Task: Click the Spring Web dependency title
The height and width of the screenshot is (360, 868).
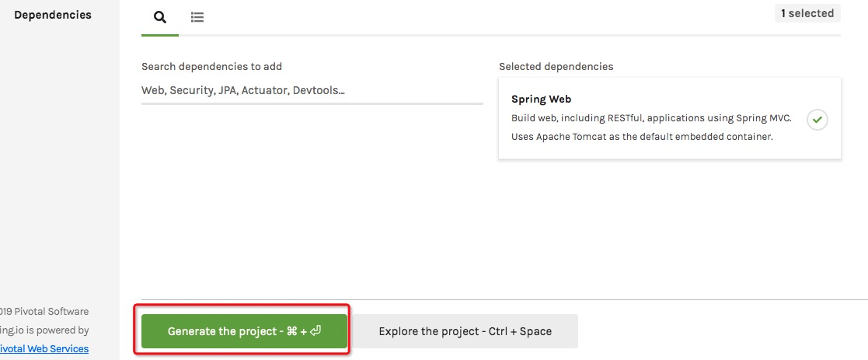Action: [542, 100]
